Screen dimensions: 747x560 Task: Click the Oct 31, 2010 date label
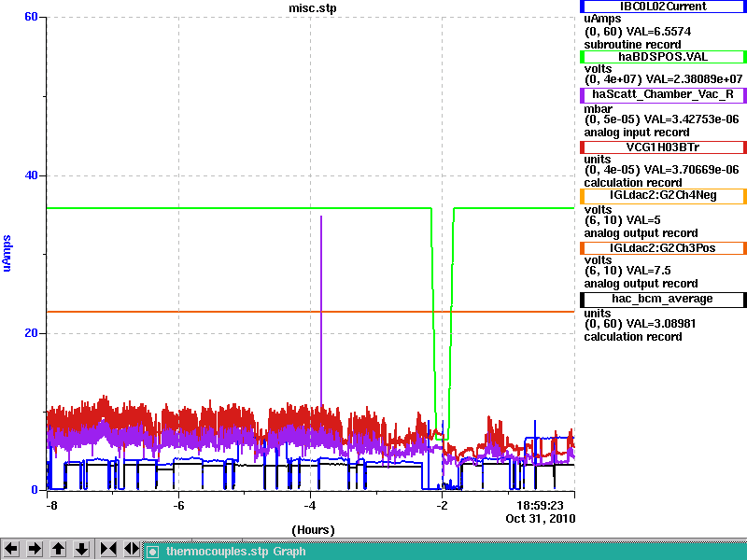pyautogui.click(x=541, y=519)
